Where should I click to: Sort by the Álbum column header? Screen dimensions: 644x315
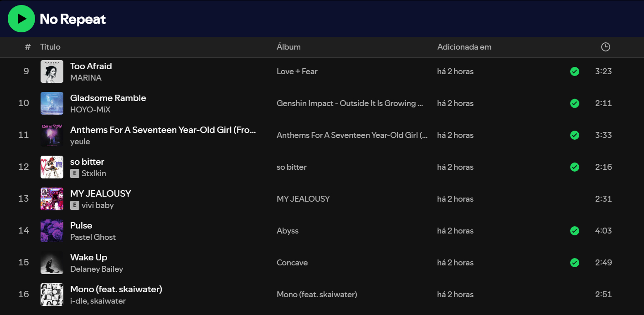tap(289, 47)
